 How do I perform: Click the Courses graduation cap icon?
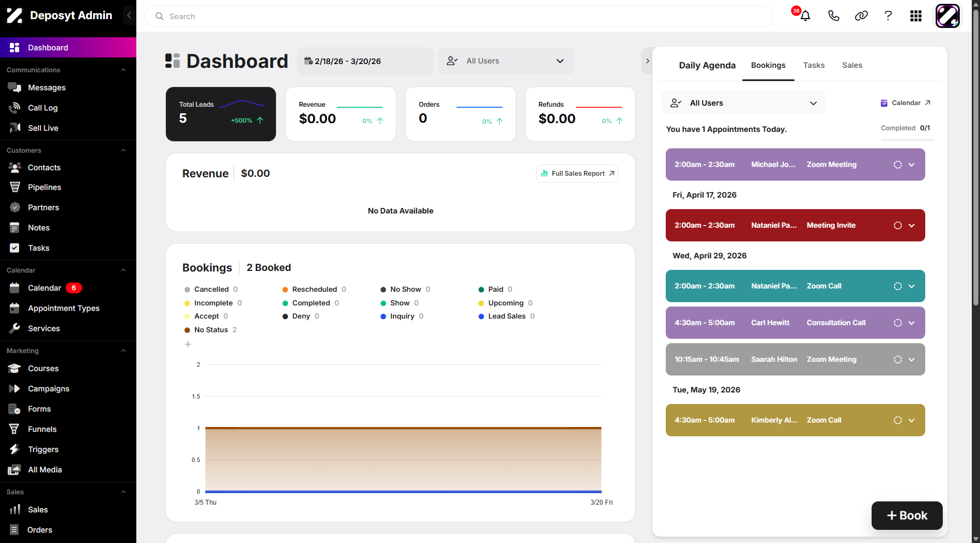pos(15,368)
